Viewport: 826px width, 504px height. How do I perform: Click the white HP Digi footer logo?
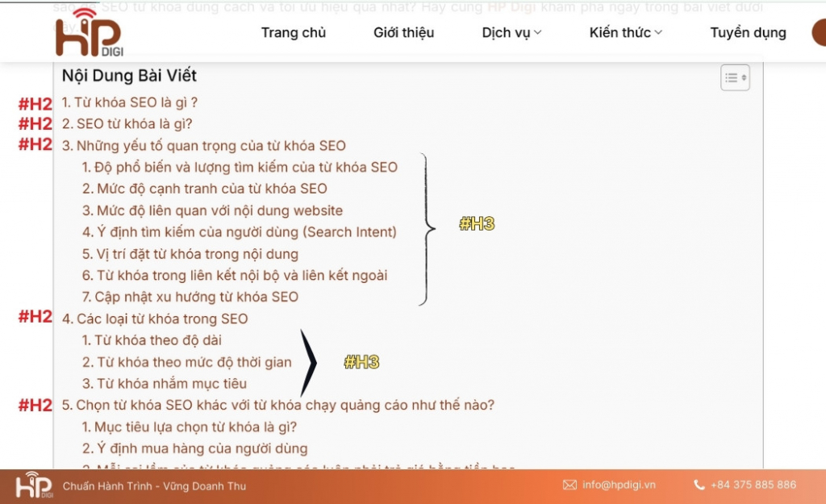[34, 485]
